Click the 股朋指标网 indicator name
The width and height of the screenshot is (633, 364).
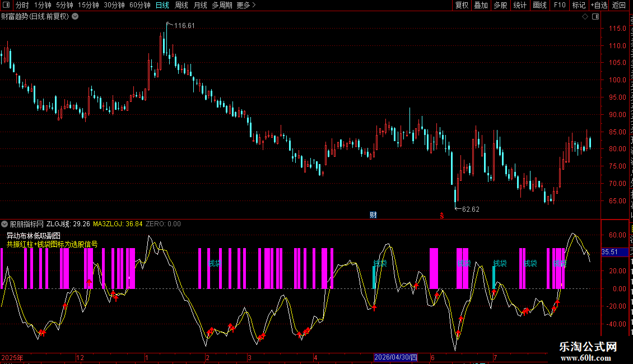[27, 224]
